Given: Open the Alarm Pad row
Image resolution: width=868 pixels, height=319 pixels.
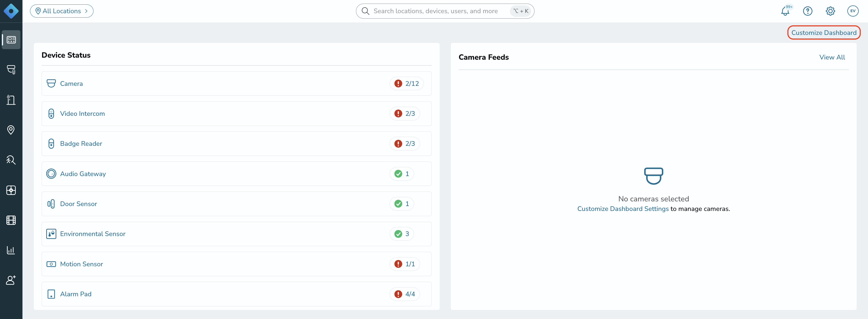Looking at the screenshot, I should pos(237,294).
